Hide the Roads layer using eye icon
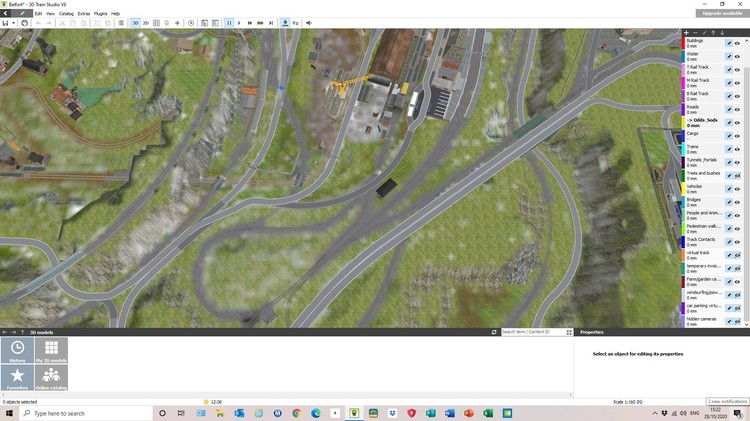Viewport: 750px width, 421px height. (738, 109)
